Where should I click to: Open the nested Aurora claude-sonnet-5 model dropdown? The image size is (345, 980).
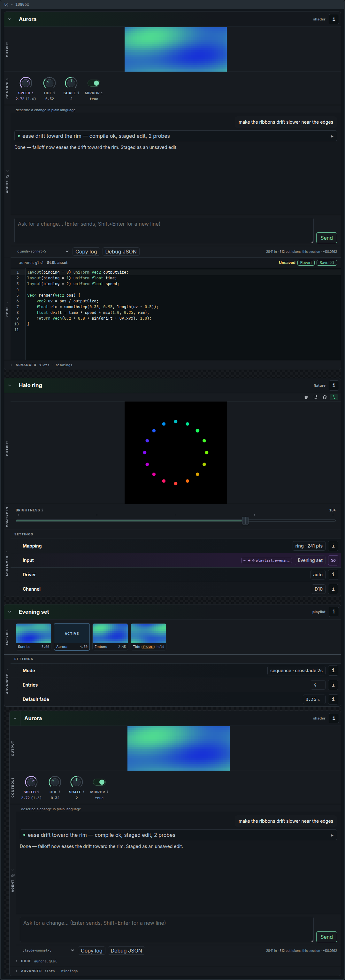[x=48, y=951]
